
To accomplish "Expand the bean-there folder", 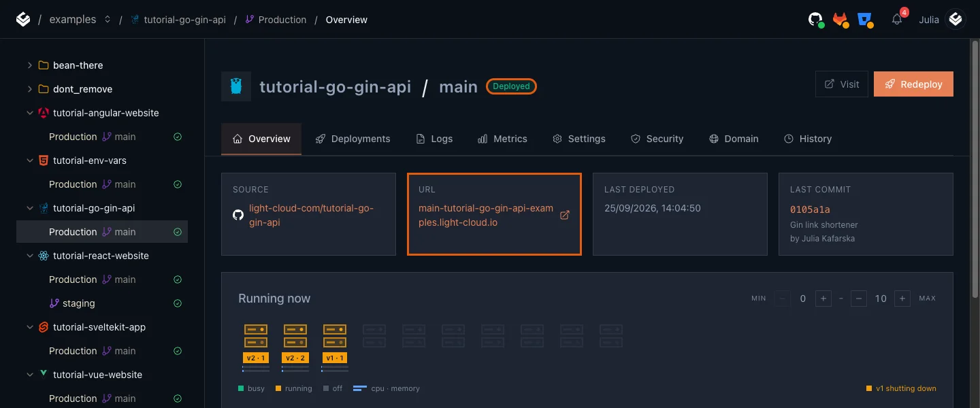I will point(29,65).
